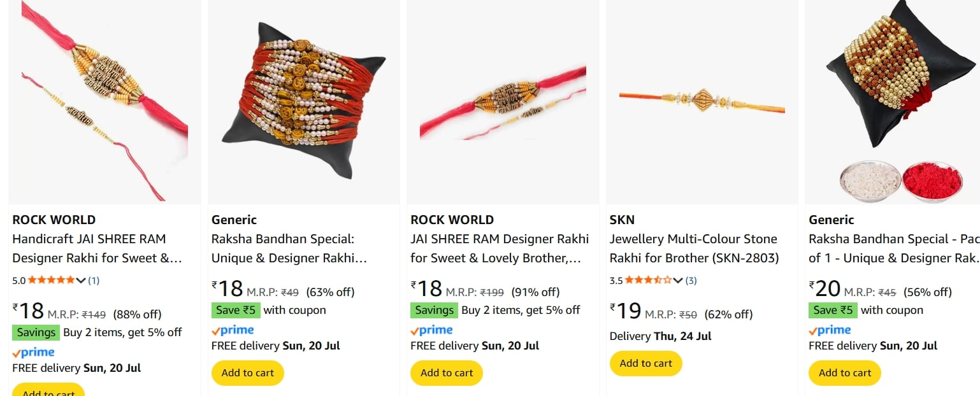Add SKN Multi-Colour Stone Rakhi to cart
This screenshot has width=980, height=396.
tap(646, 364)
